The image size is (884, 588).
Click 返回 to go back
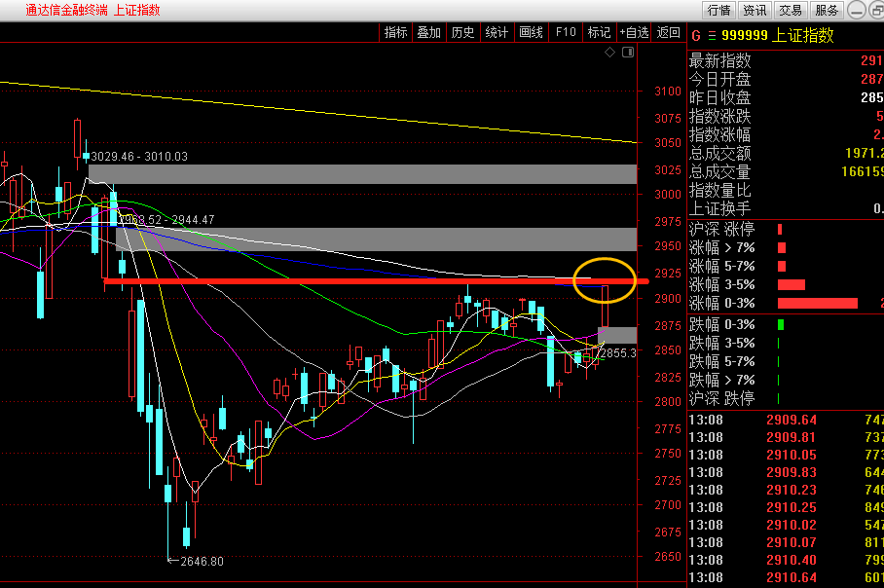pos(669,32)
